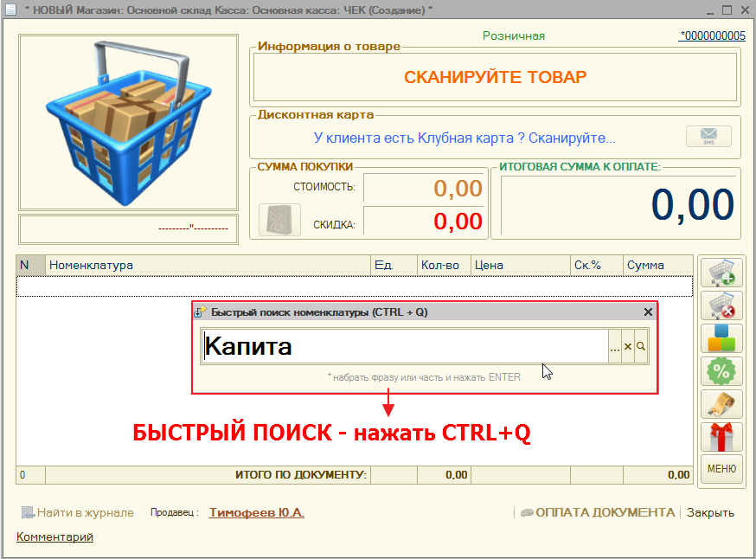This screenshot has height=559, width=756.
Task: Close the quick search nomenclature popup
Action: [648, 312]
